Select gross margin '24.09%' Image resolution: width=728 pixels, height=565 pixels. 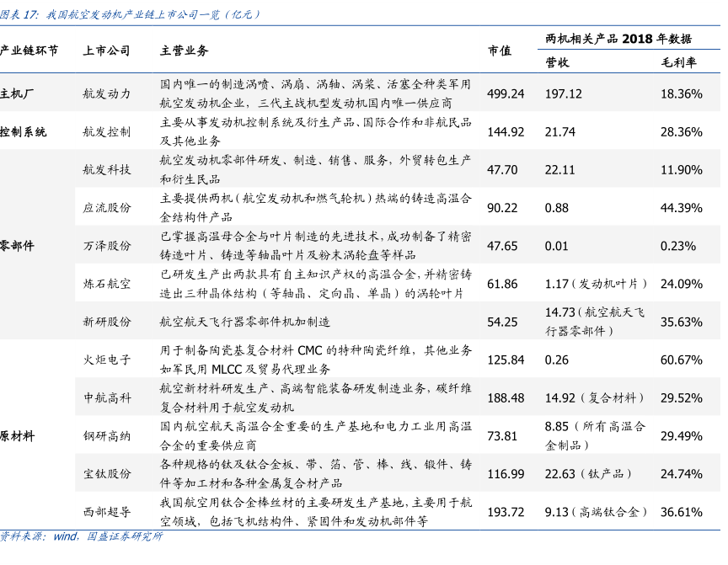pos(682,285)
